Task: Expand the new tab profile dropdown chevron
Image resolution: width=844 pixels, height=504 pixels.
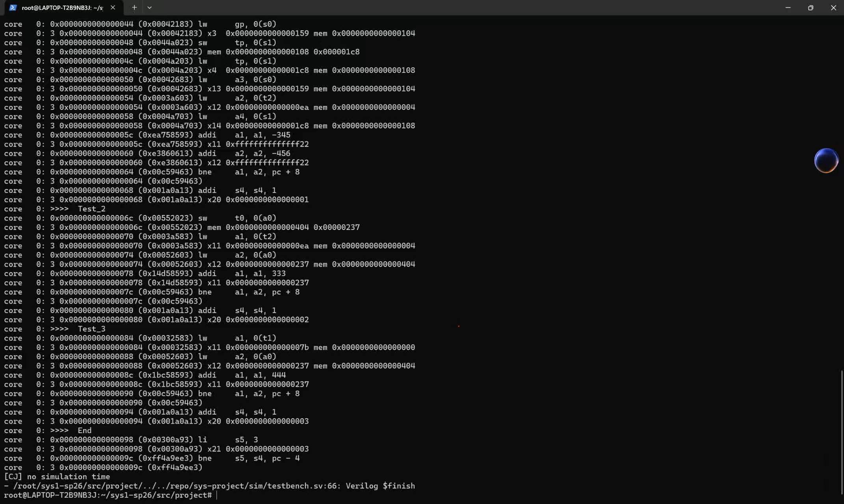Action: coord(149,7)
